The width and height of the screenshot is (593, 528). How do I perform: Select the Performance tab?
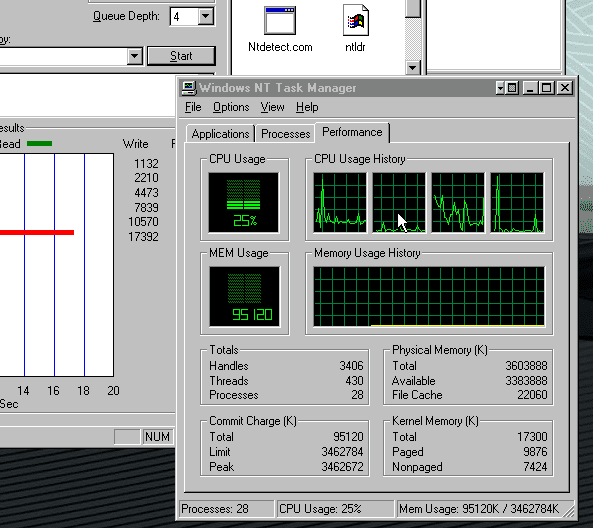[x=352, y=132]
